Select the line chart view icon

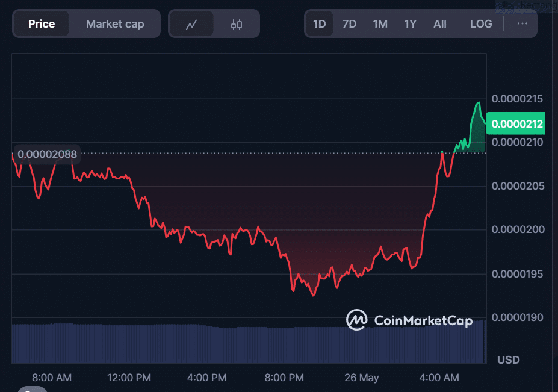click(192, 24)
